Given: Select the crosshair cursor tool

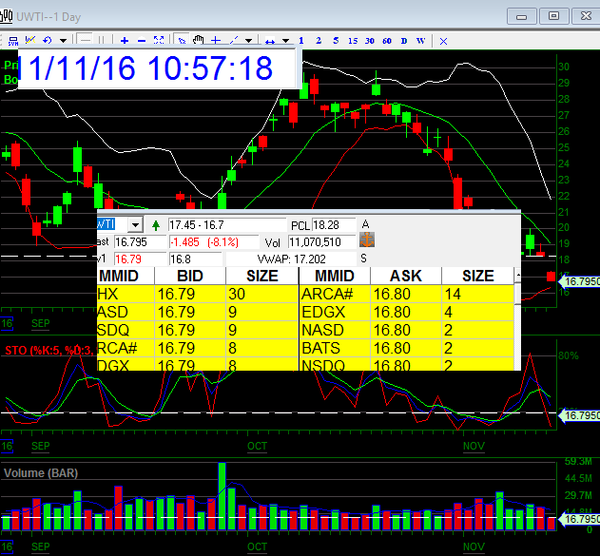Looking at the screenshot, I should 215,40.
